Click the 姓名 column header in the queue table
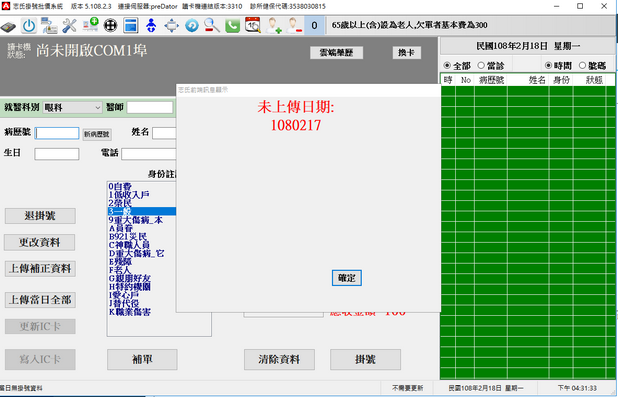 (x=529, y=80)
